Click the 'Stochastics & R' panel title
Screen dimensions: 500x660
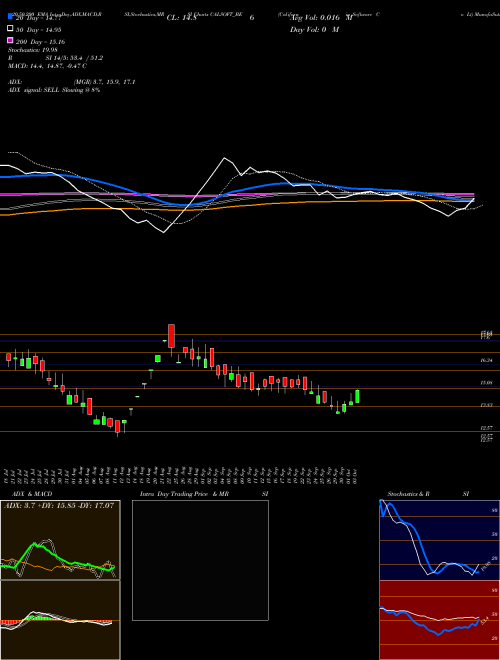click(x=409, y=494)
